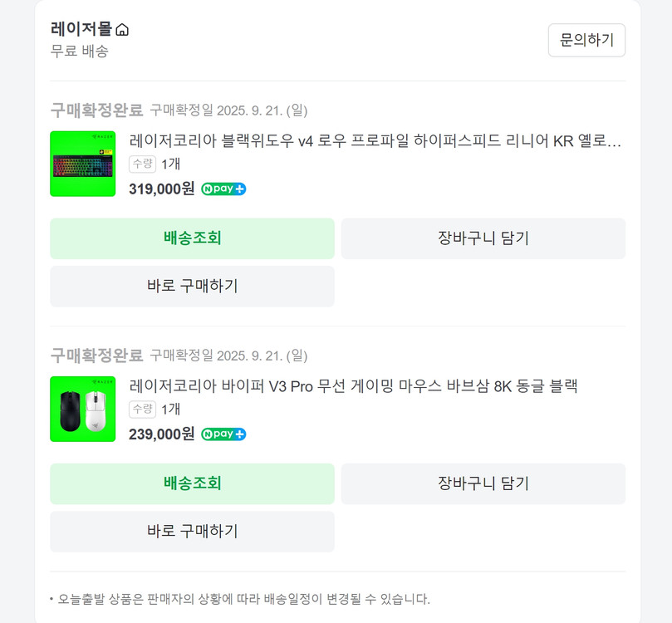This screenshot has height=623, width=672.
Task: Click the keyboard product thumbnail image
Action: point(82,164)
